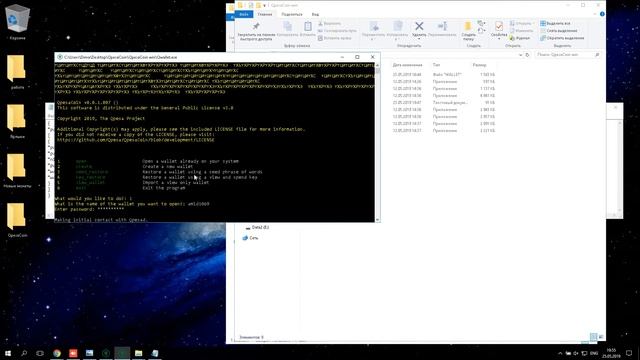640x360 pixels.
Task: Sort by the Date modified column header
Action: point(407,65)
